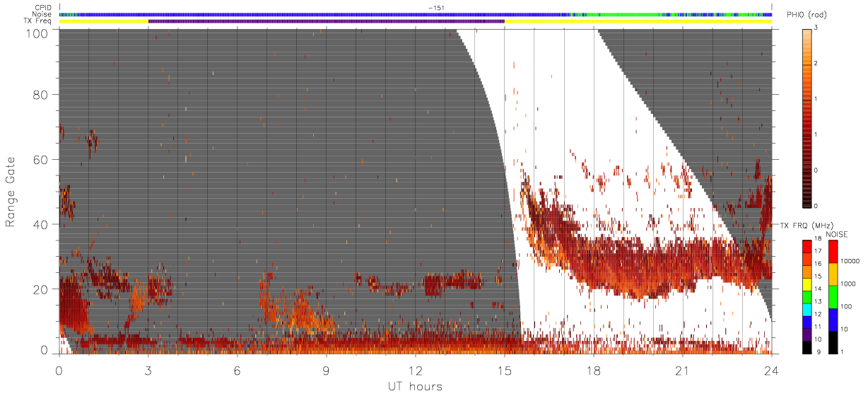Click the red swatch in the TX FRQ legend
The width and height of the screenshot is (868, 401).
click(807, 247)
